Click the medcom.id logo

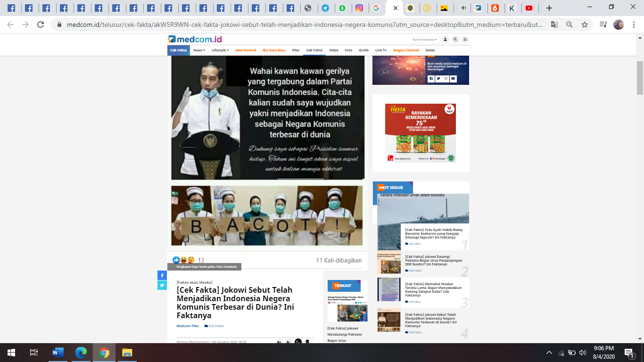click(195, 39)
